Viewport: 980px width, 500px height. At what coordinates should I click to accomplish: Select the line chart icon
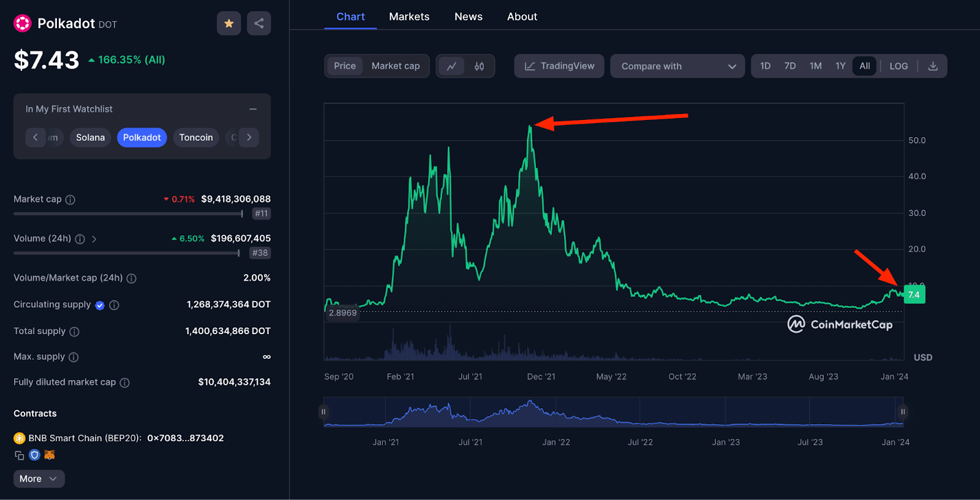[x=451, y=66]
